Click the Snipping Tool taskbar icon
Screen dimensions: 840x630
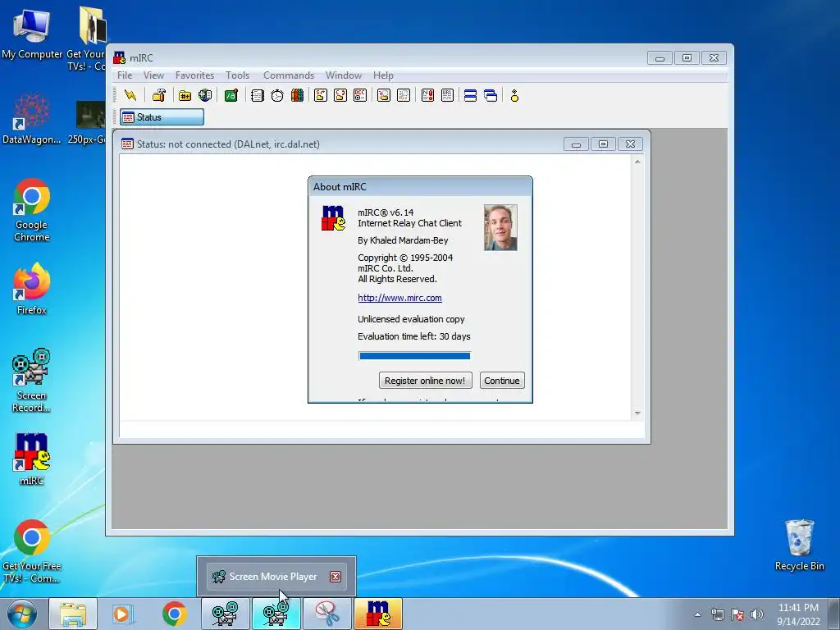(326, 614)
